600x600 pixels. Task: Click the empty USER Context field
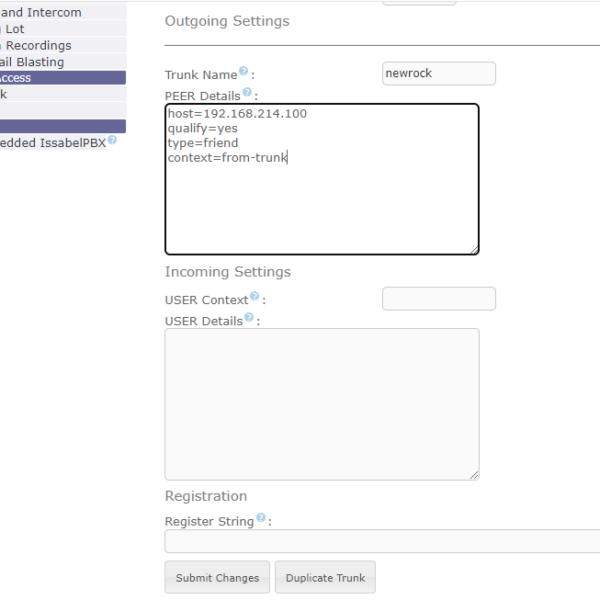439,299
